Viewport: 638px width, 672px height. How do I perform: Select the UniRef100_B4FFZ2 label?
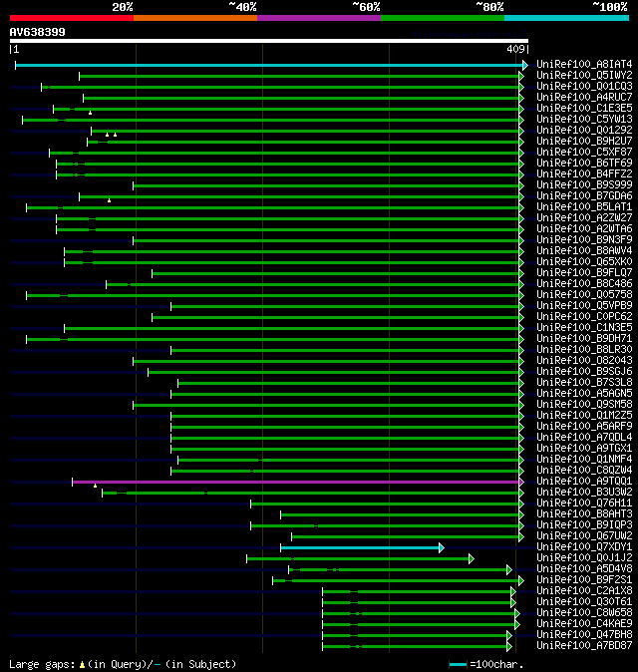pyautogui.click(x=584, y=174)
